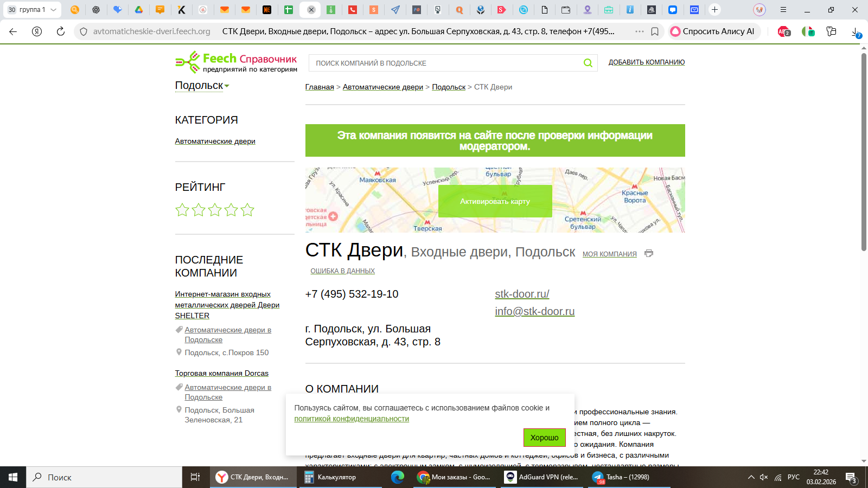Switch to the Telegram paper-plane tab

coord(395,9)
